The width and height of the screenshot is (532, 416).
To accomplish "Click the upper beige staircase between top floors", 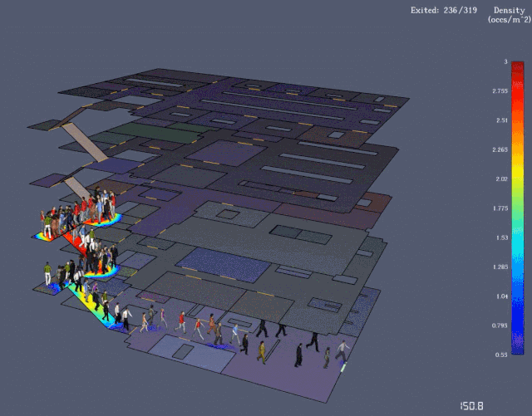I will (84, 142).
